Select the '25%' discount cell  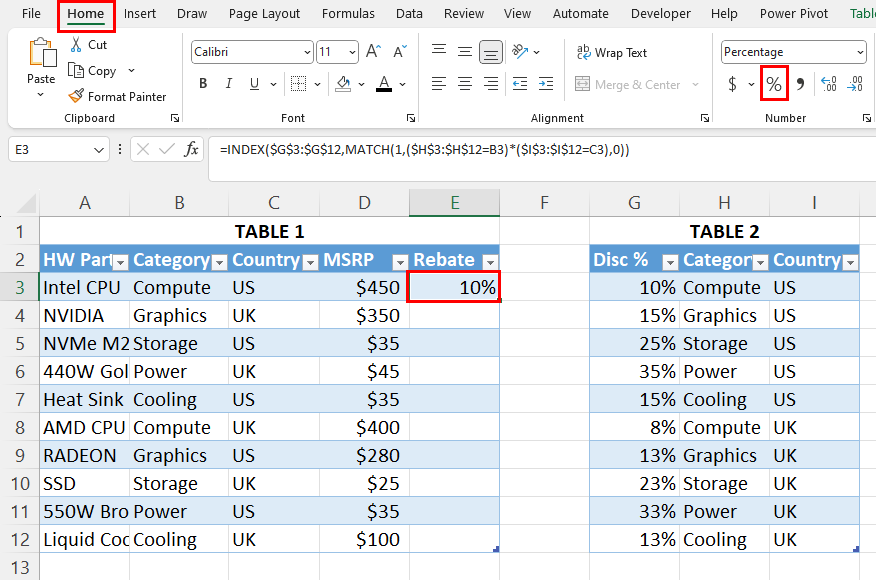tap(635, 343)
